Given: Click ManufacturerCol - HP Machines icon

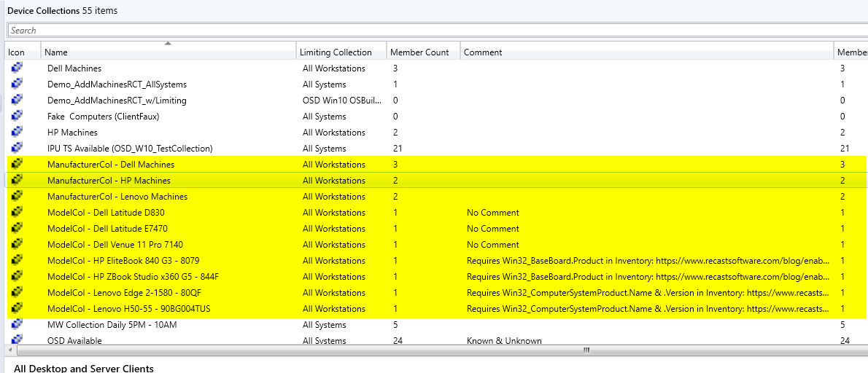Looking at the screenshot, I should click(17, 180).
